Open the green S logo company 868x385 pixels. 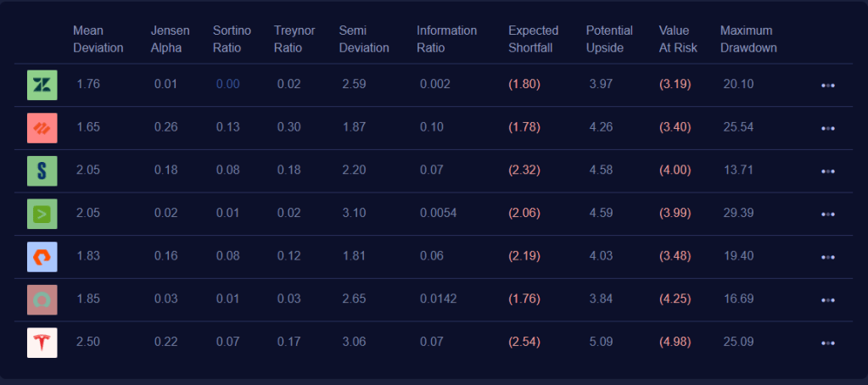click(42, 170)
